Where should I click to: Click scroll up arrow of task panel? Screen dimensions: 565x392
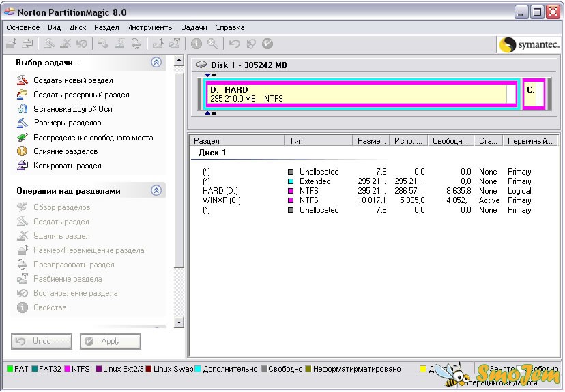[179, 61]
